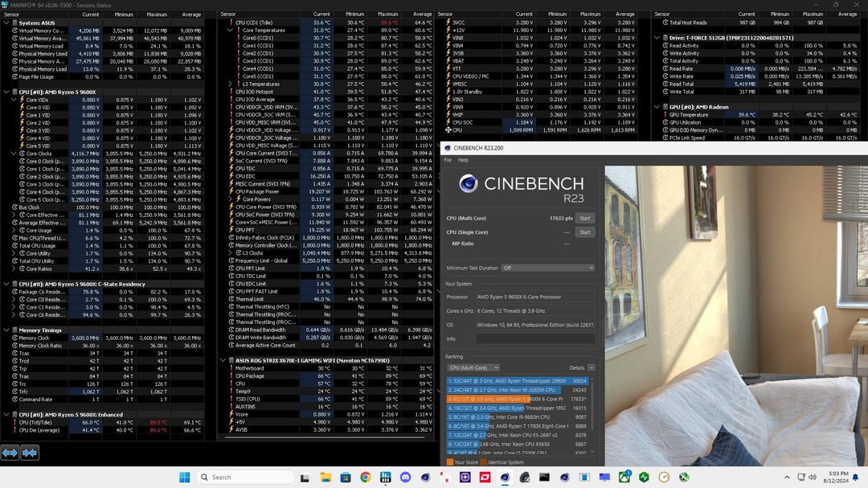
Task: Start the CPU (Single Core) test
Action: point(585,232)
